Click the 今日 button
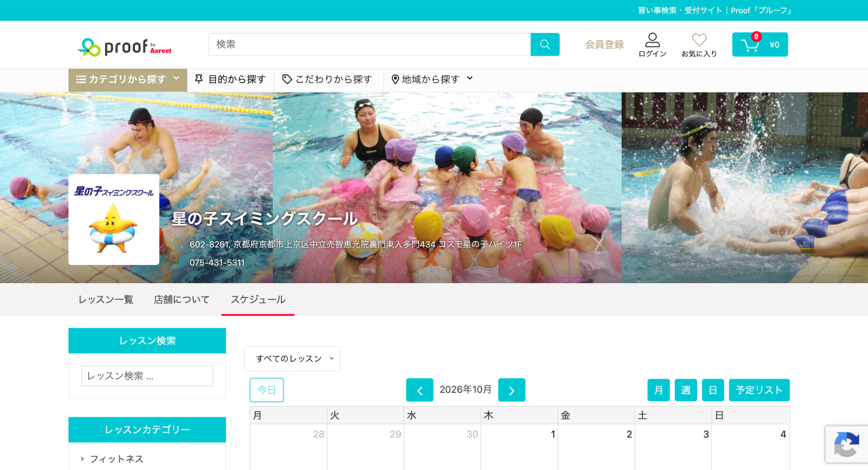The image size is (868, 470). [267, 390]
